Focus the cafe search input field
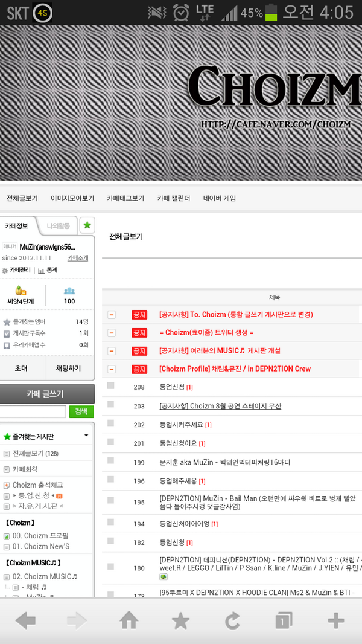Viewport: 362px width, 644px height. click(33, 411)
